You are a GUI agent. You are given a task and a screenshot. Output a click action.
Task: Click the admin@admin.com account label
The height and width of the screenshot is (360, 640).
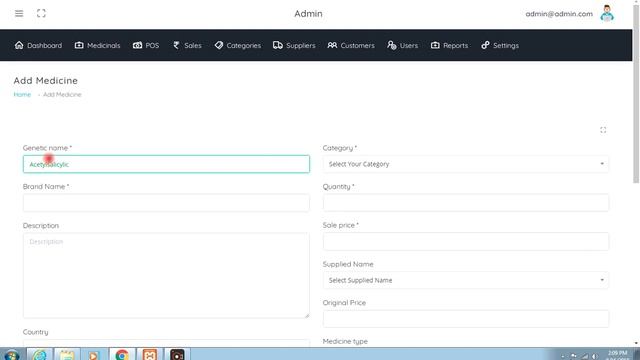pyautogui.click(x=559, y=14)
